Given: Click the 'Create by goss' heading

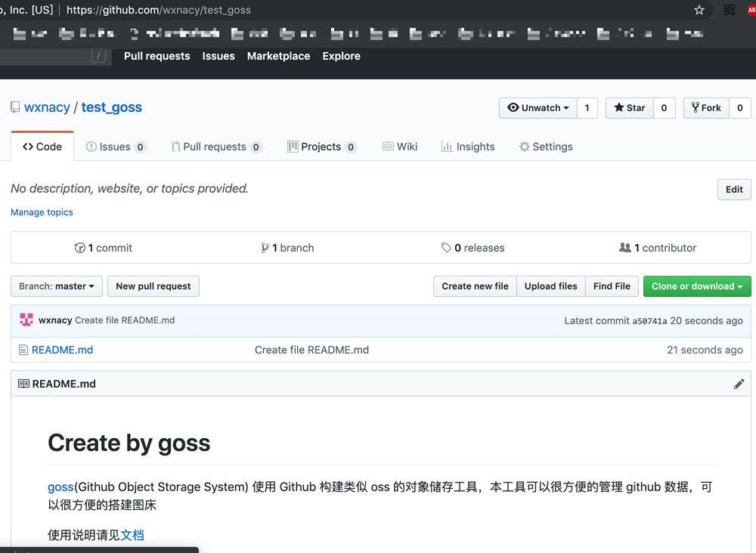Looking at the screenshot, I should tap(129, 443).
